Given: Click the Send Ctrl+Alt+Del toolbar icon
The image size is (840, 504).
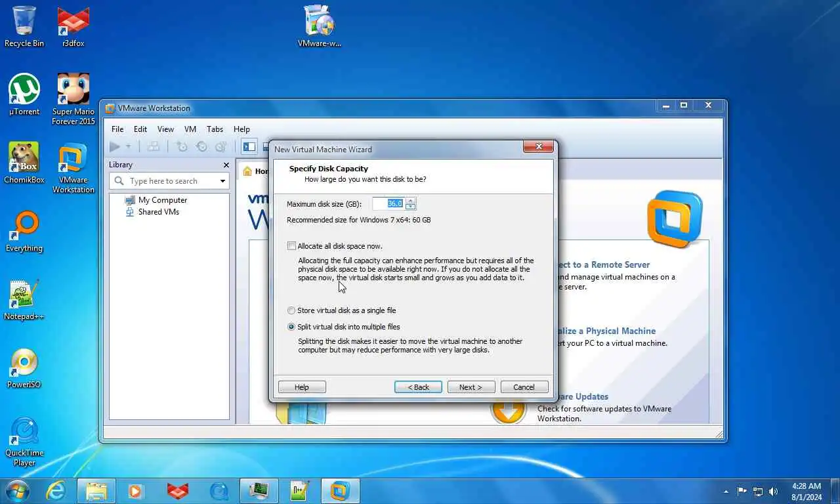Looking at the screenshot, I should [153, 147].
